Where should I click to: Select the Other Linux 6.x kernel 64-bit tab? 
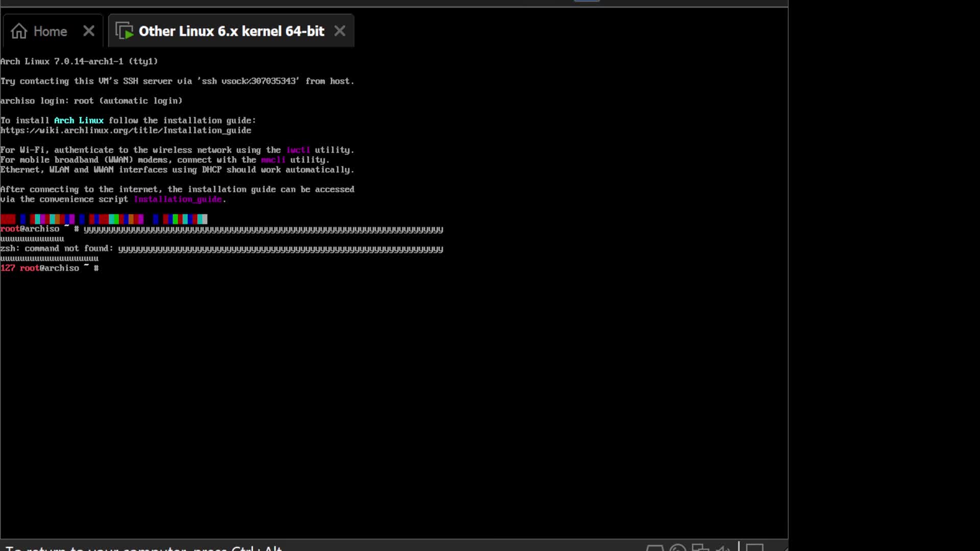click(x=231, y=31)
